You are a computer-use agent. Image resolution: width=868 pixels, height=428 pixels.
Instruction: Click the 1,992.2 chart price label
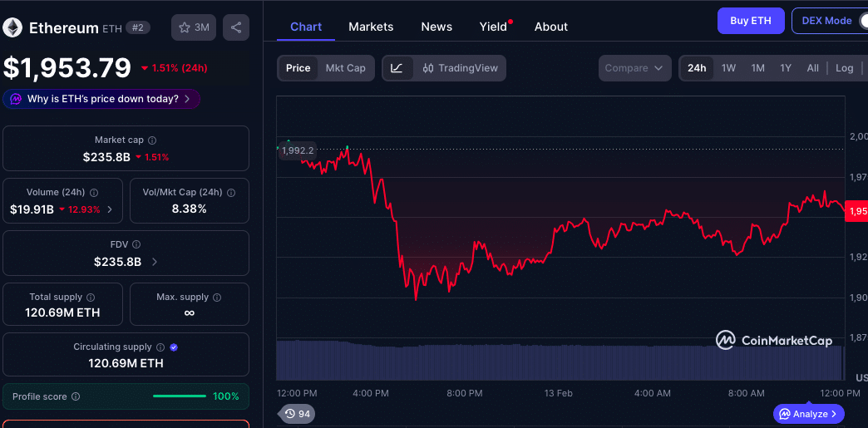[297, 150]
